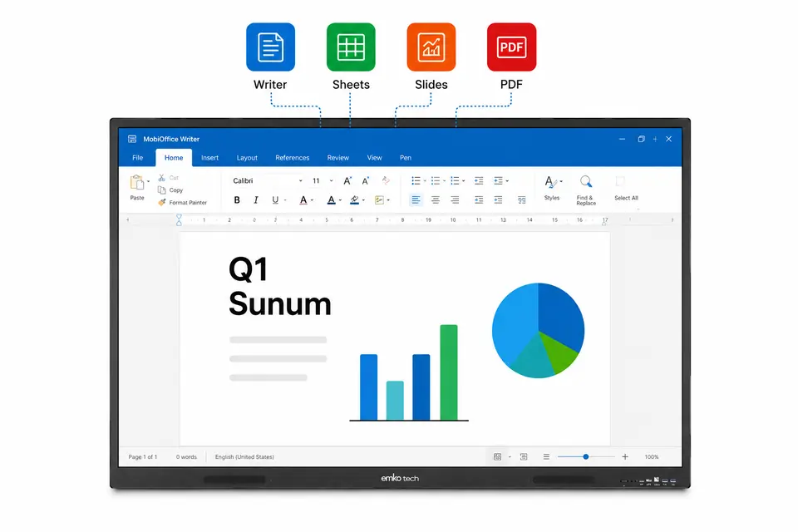Switch to the References tab
This screenshot has height=532, width=798.
292,158
